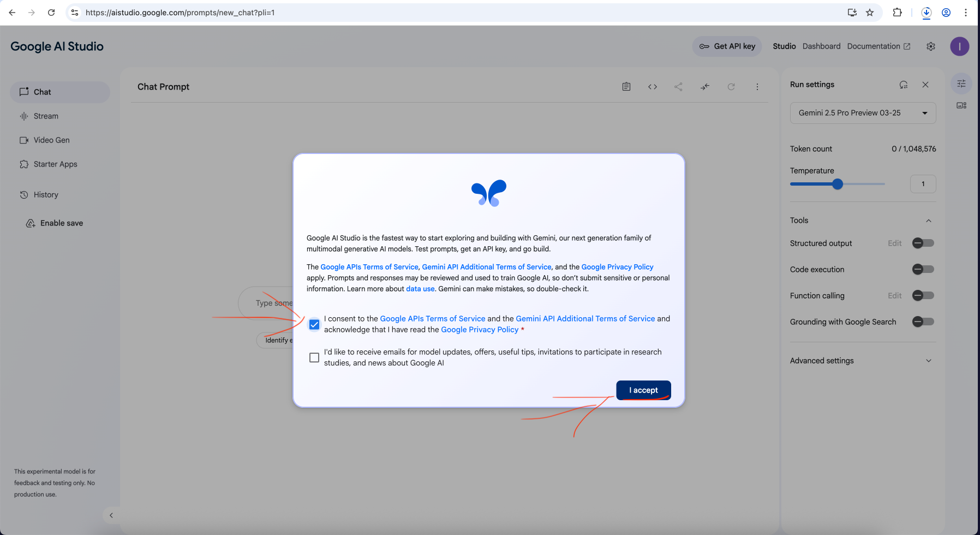Image resolution: width=980 pixels, height=535 pixels.
Task: Click the clear chat refresh icon
Action: pos(731,87)
